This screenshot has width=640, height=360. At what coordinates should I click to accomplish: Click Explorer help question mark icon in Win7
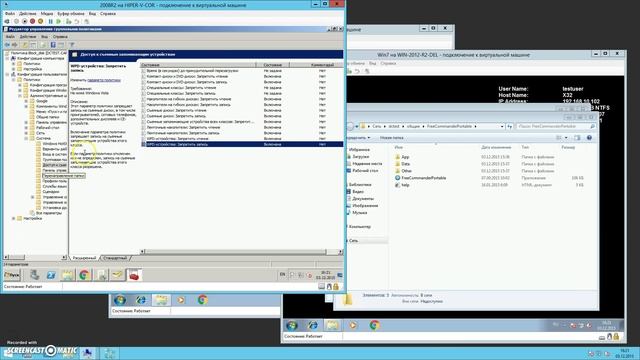(589, 138)
